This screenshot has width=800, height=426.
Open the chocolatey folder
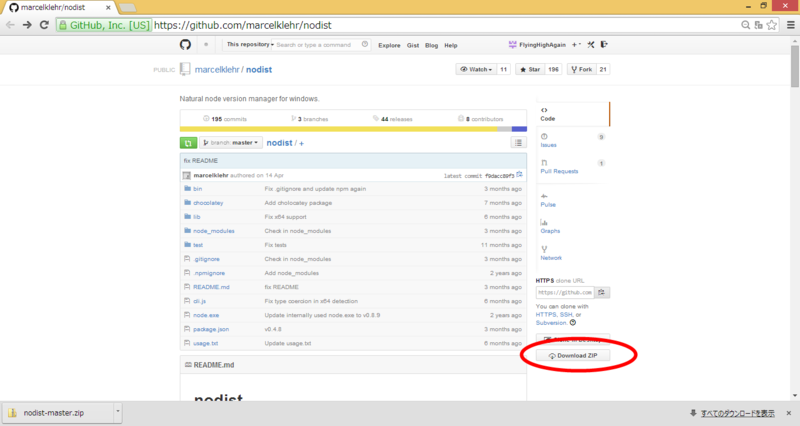click(x=208, y=203)
